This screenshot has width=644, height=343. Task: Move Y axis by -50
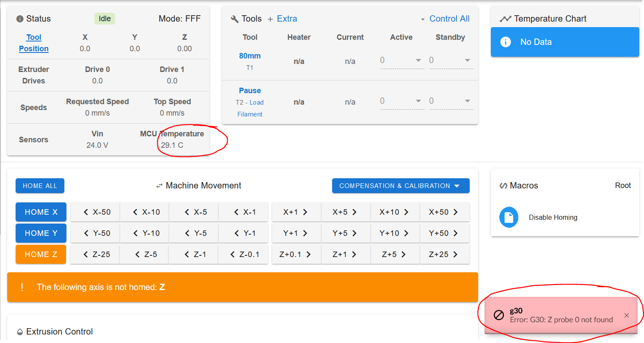(x=95, y=233)
